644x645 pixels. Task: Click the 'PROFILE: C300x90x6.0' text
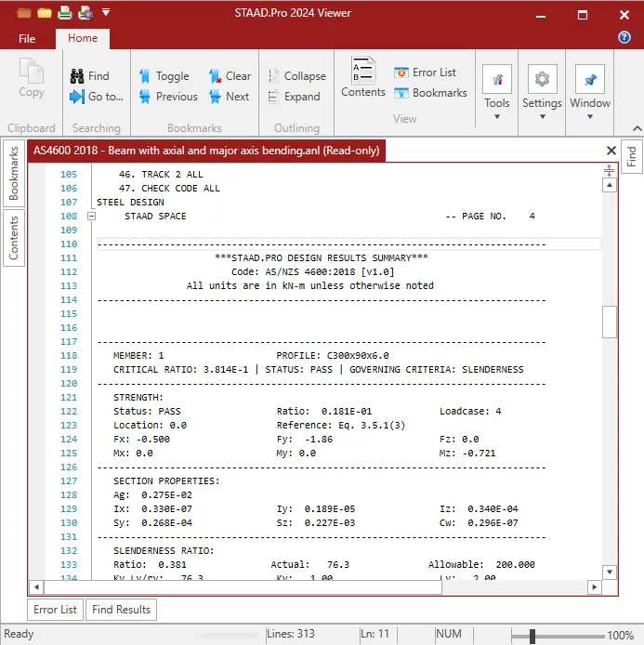pos(333,355)
